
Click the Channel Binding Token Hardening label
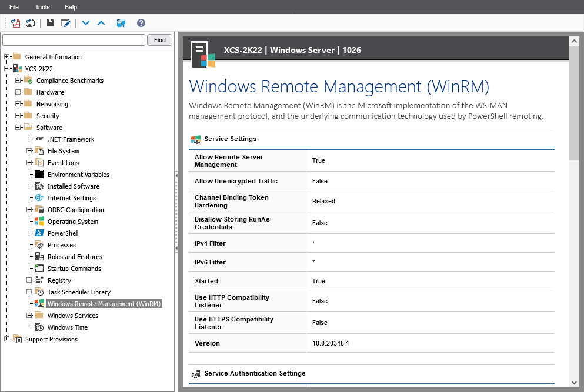231,202
